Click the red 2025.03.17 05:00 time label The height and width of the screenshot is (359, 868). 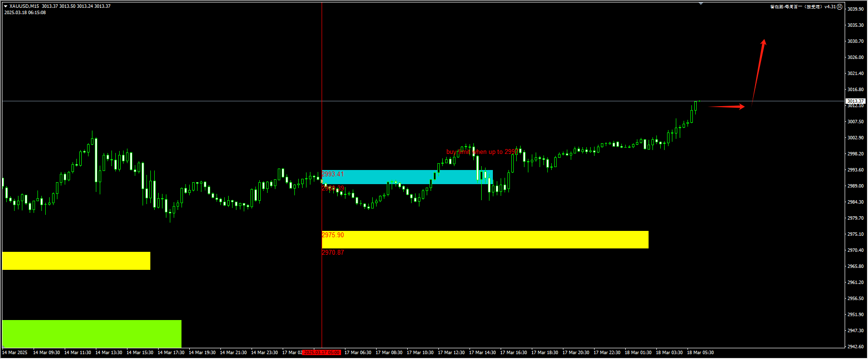click(x=322, y=353)
